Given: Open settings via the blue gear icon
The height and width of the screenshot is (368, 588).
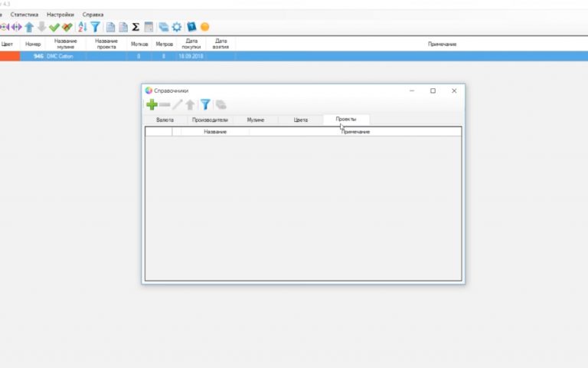Looking at the screenshot, I should (177, 27).
